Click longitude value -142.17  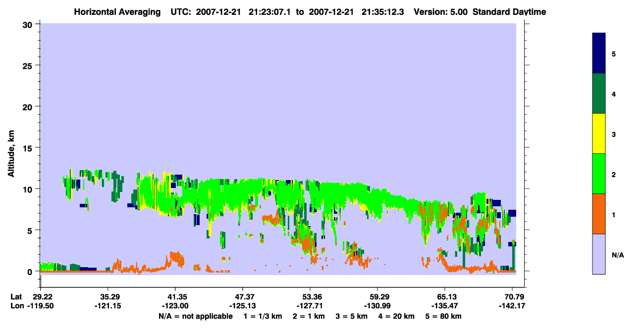click(x=512, y=306)
